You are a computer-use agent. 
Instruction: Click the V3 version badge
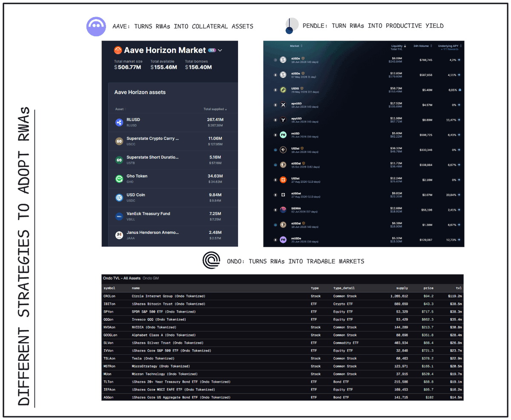point(212,50)
